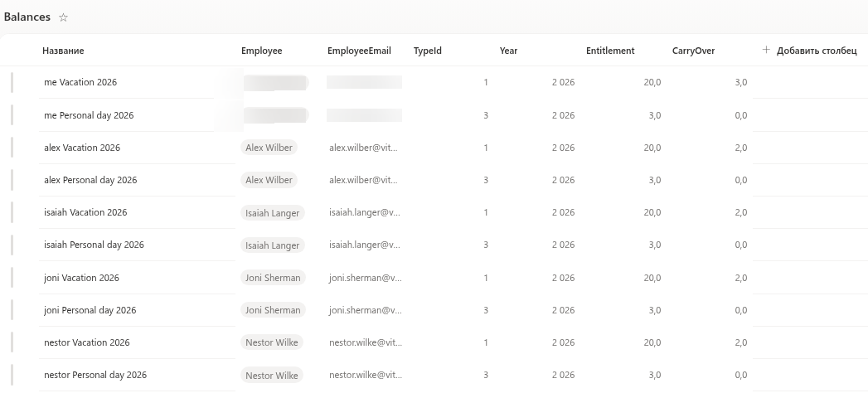Click Joni Sherman chip in joni Personal day row
The width and height of the screenshot is (868, 398).
click(273, 310)
